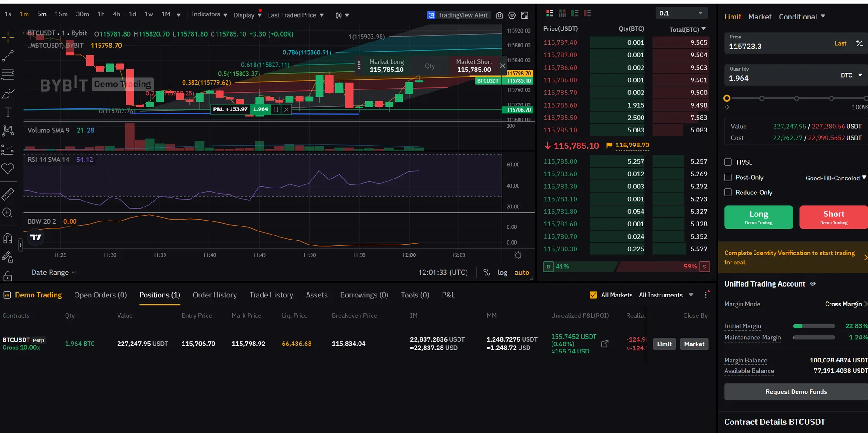Switch chart to 1h timeframe

pyautogui.click(x=101, y=14)
